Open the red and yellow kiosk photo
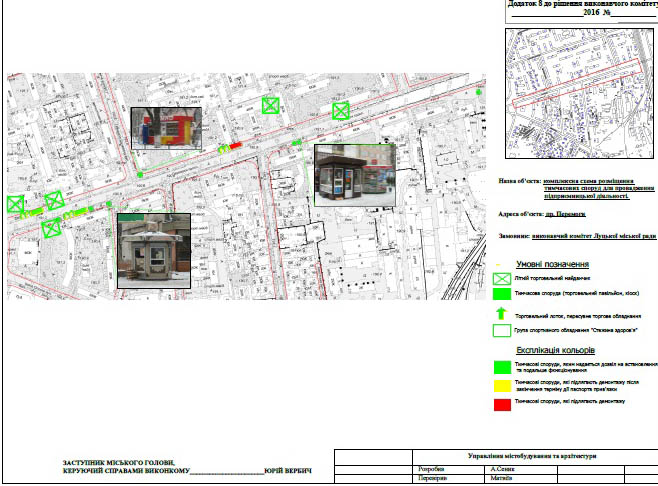 tap(165, 128)
